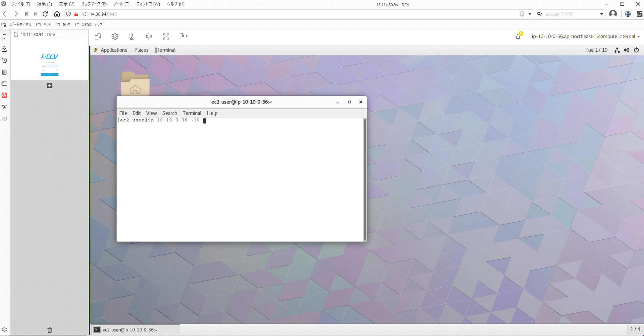Open DCV settings gear icon

coord(115,37)
